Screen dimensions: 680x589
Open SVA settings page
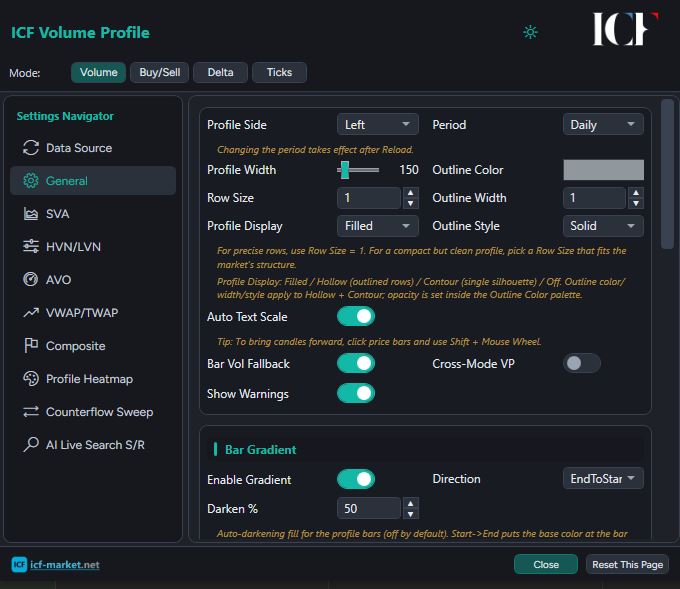click(93, 214)
